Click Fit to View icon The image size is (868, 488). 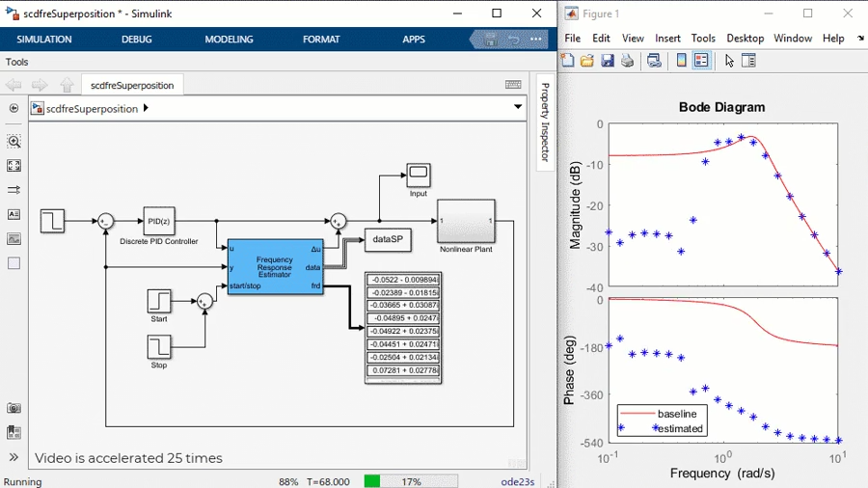tap(14, 166)
